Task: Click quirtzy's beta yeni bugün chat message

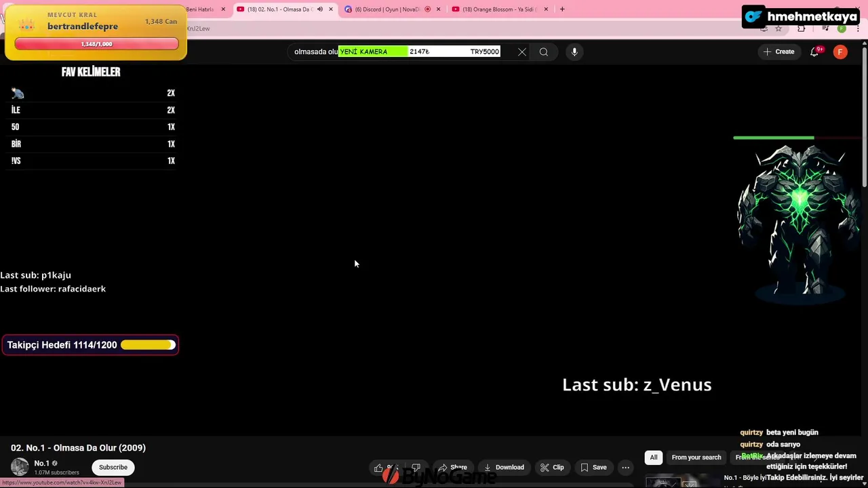Action: tap(779, 432)
